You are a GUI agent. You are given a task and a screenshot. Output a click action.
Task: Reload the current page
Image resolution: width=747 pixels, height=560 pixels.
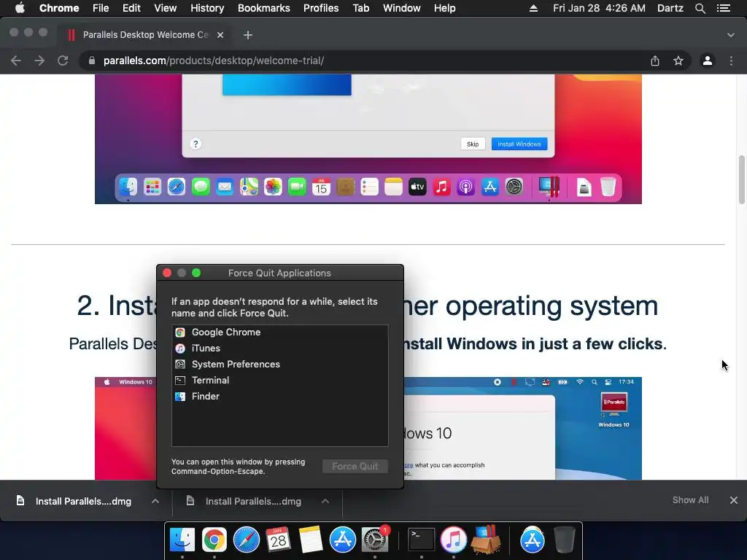point(63,61)
